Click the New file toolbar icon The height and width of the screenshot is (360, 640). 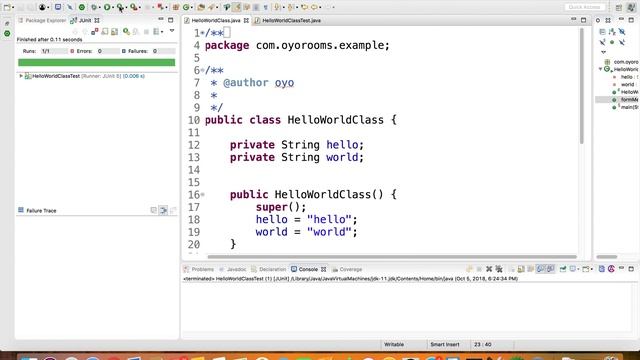(x=7, y=7)
